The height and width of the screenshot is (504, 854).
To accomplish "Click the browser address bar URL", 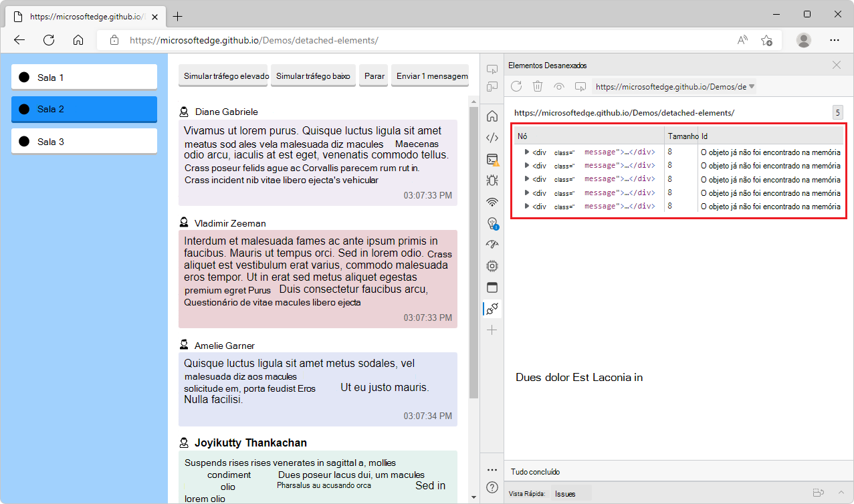I will (x=254, y=40).
